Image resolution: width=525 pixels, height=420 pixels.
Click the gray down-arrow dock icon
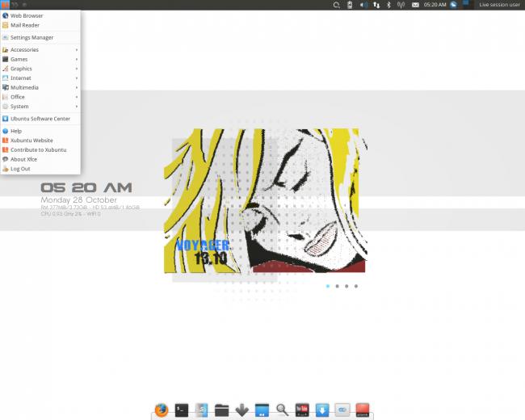(241, 410)
